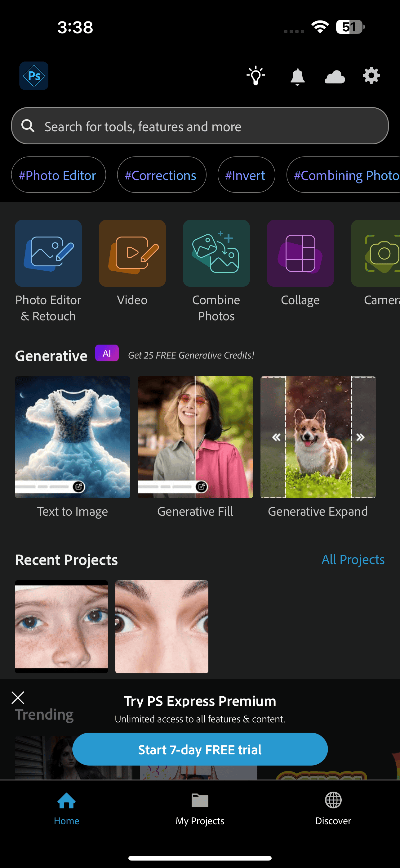Open Generative Expand corgi thumbnail

click(318, 437)
